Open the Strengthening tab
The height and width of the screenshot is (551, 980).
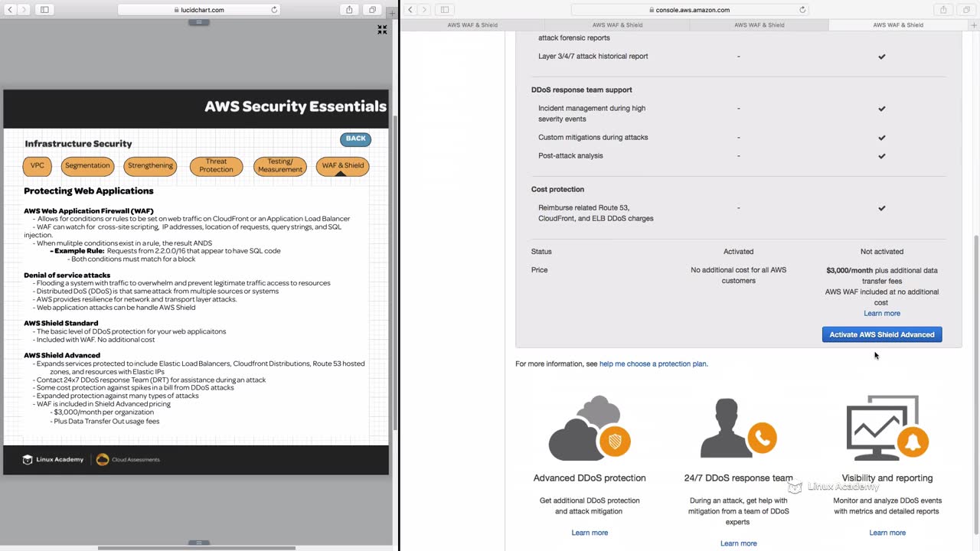pos(150,166)
